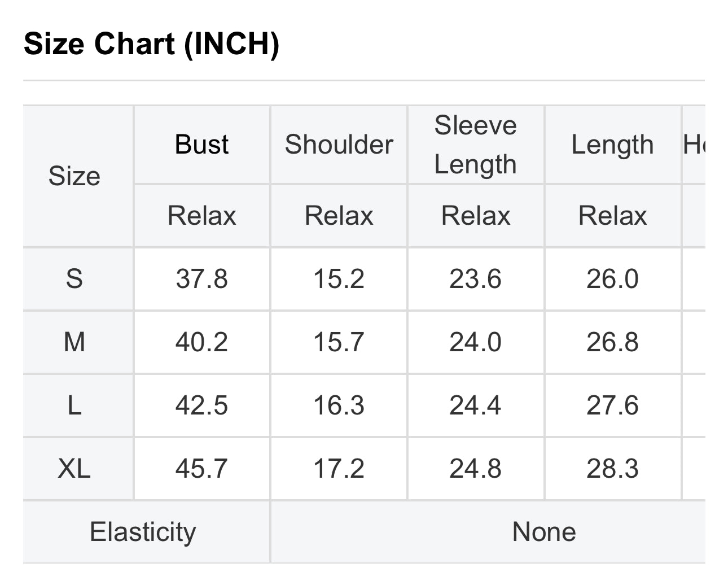Click the 26.0 length value for S
The width and height of the screenshot is (728, 576).
tap(612, 279)
